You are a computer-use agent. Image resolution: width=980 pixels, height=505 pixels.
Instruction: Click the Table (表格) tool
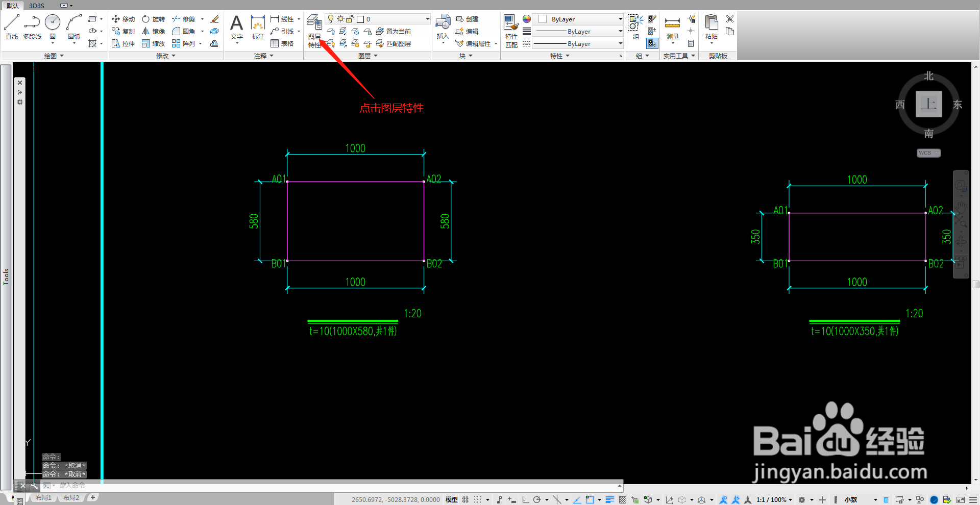282,43
